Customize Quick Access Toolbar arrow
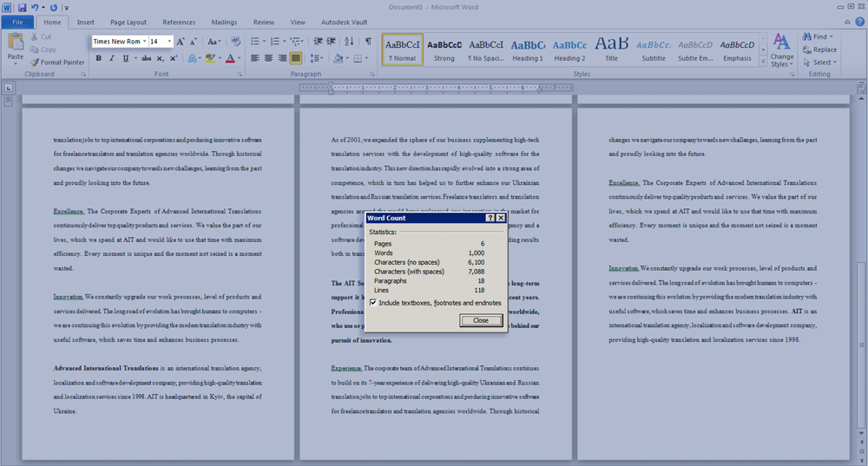Image resolution: width=868 pixels, height=466 pixels. click(x=66, y=8)
